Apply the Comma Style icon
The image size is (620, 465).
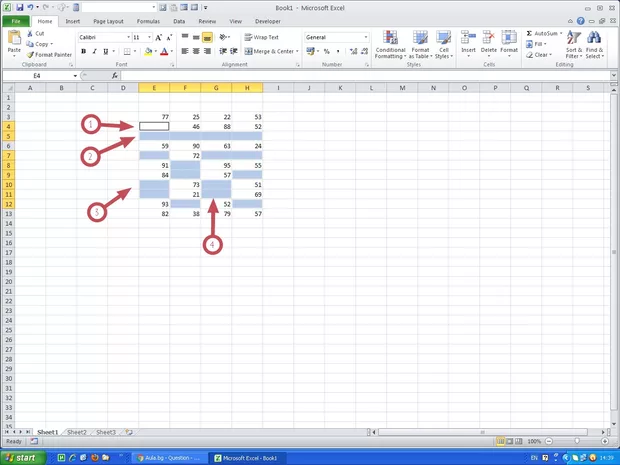pos(338,51)
